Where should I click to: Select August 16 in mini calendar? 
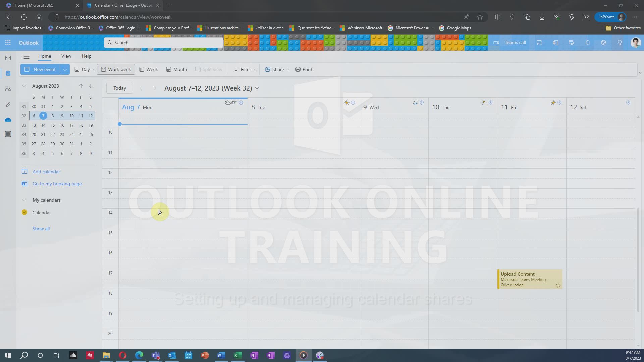pyautogui.click(x=62, y=125)
